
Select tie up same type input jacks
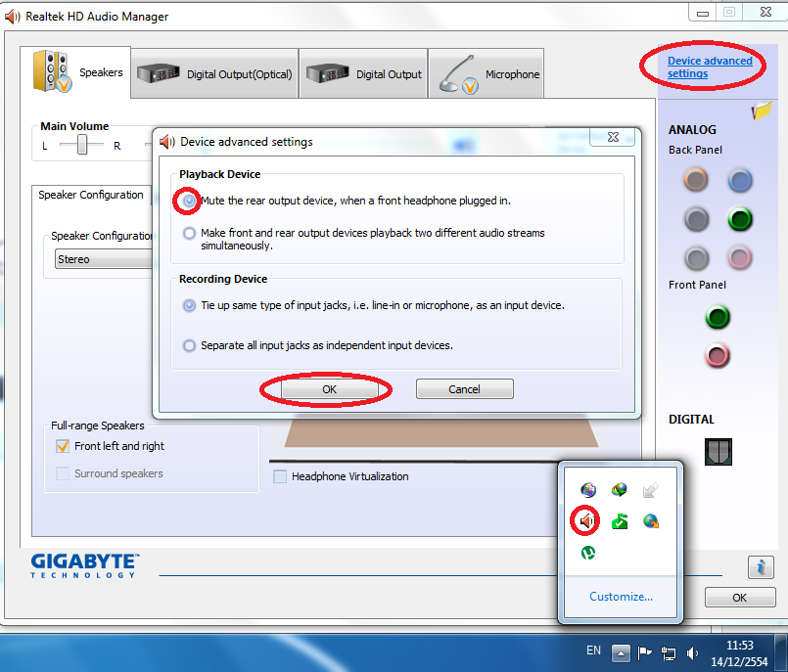[189, 305]
